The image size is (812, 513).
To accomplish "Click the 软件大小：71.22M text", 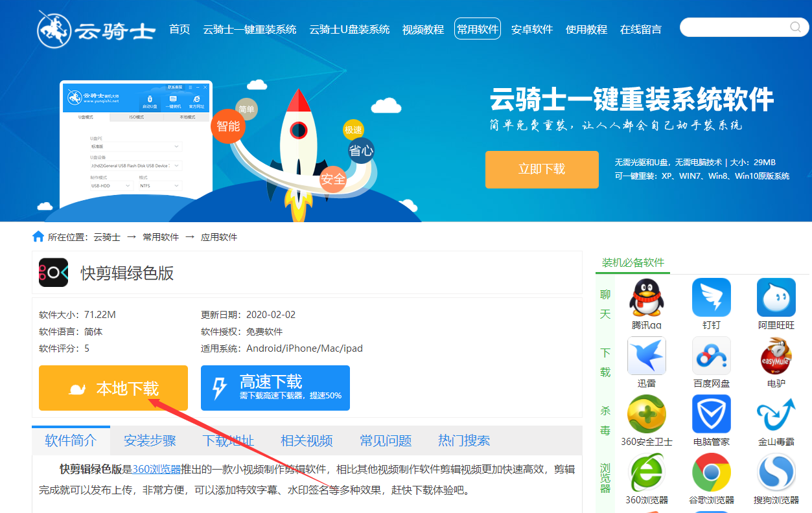I will coord(77,315).
